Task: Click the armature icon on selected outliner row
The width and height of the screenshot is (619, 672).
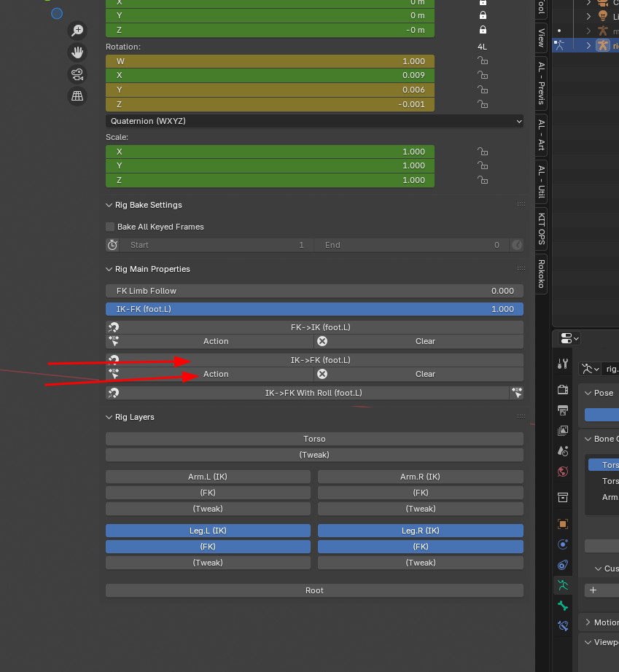Action: (x=603, y=45)
